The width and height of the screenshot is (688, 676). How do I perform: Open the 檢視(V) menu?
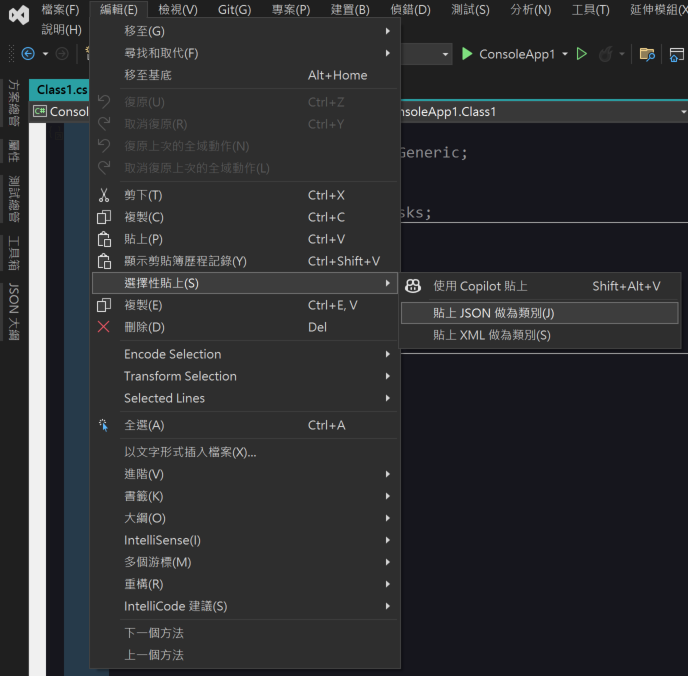[178, 9]
